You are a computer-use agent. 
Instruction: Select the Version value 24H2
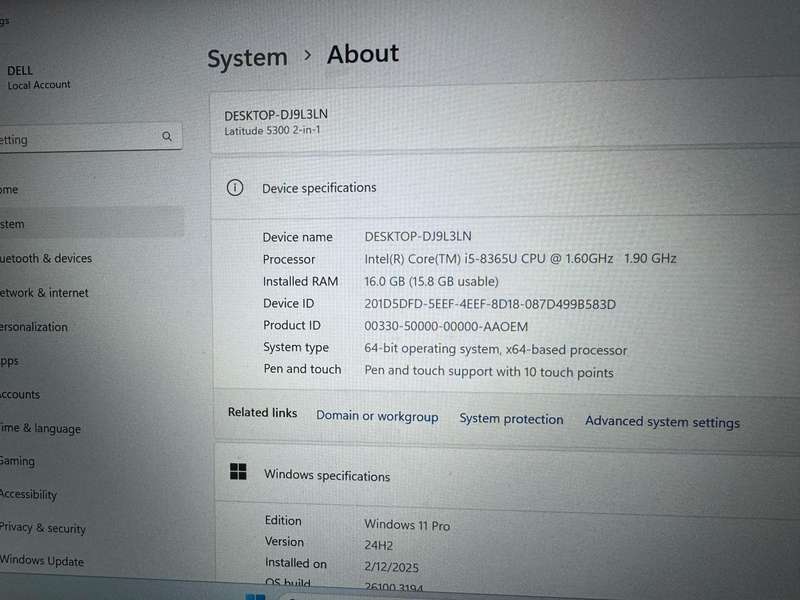point(379,545)
